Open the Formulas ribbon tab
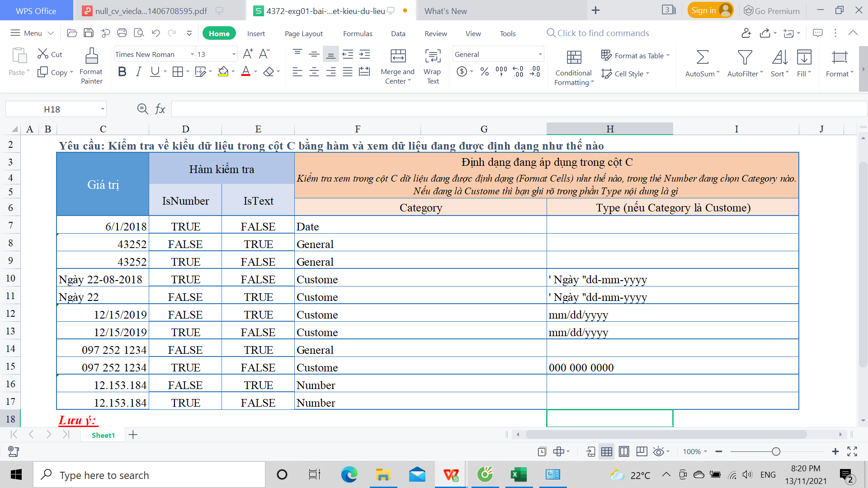This screenshot has height=488, width=868. 357,33
